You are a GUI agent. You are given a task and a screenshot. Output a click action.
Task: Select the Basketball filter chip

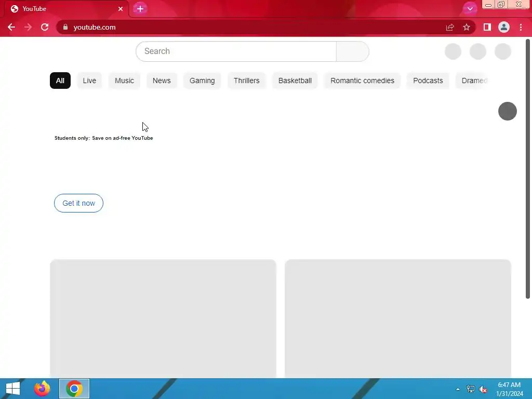coord(295,81)
